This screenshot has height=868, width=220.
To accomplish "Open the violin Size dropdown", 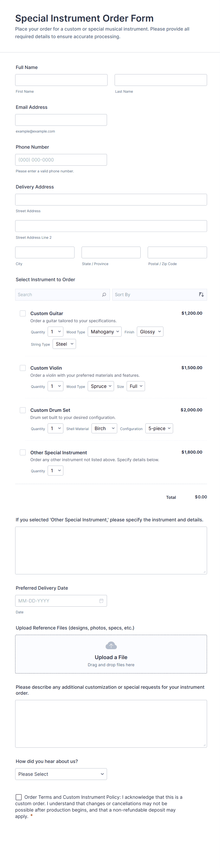I will 136,386.
